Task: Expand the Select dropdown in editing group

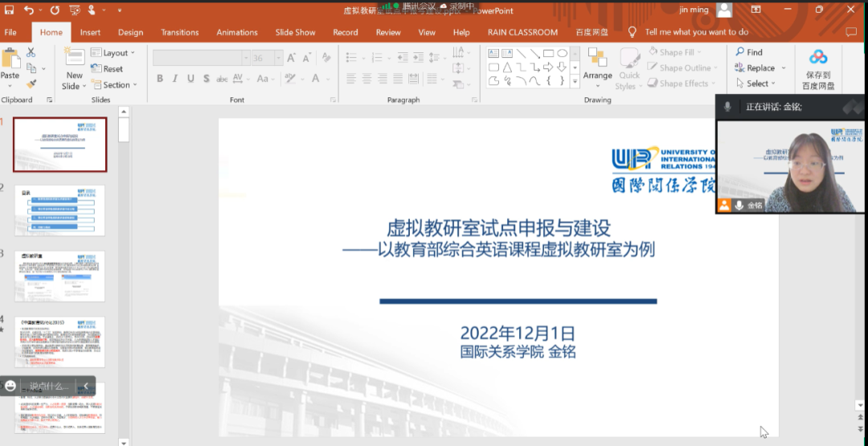Action: pos(755,84)
